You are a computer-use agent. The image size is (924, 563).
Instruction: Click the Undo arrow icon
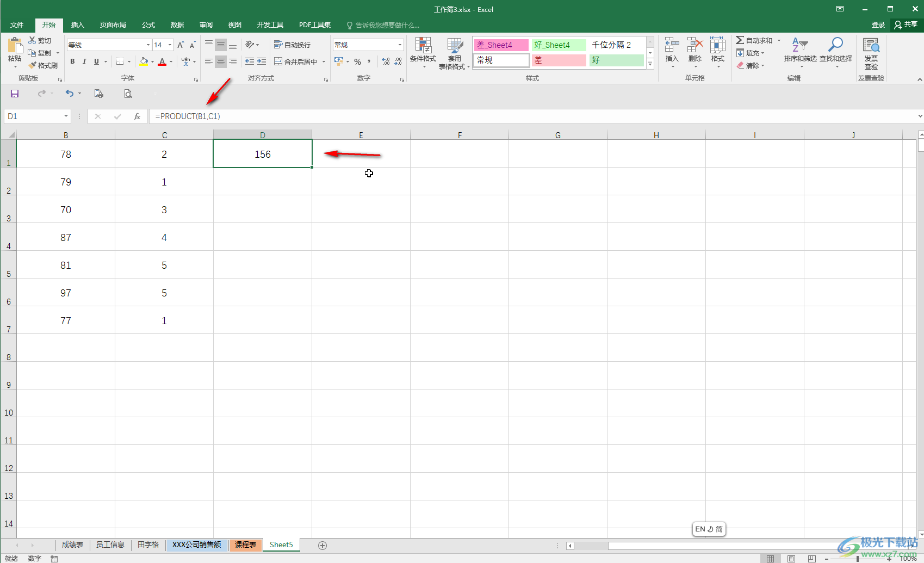point(70,94)
